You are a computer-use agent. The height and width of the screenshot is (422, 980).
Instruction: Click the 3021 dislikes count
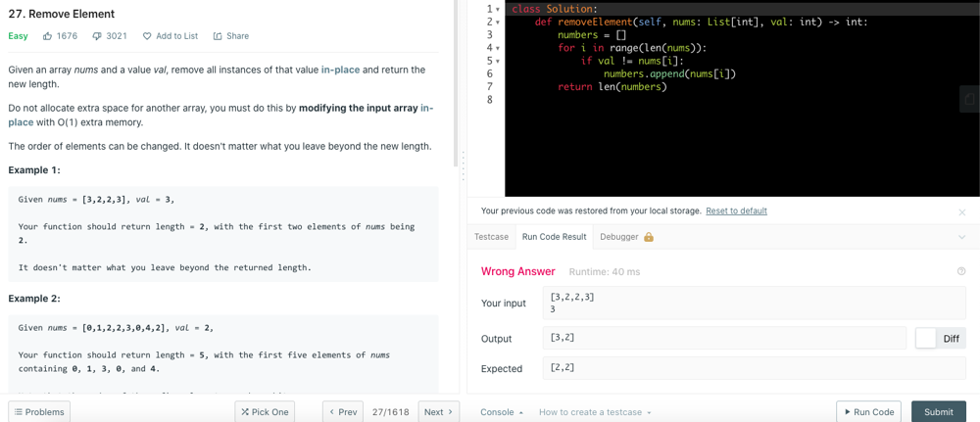coord(117,36)
